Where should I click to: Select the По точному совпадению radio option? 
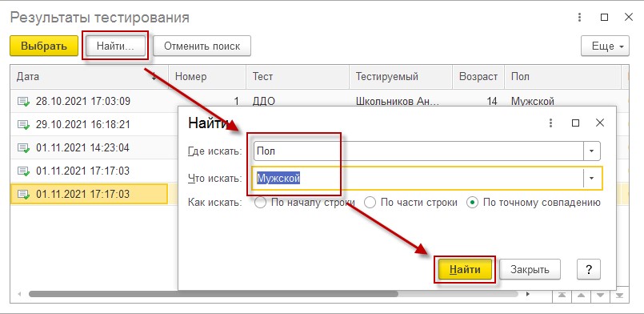[x=534, y=203]
